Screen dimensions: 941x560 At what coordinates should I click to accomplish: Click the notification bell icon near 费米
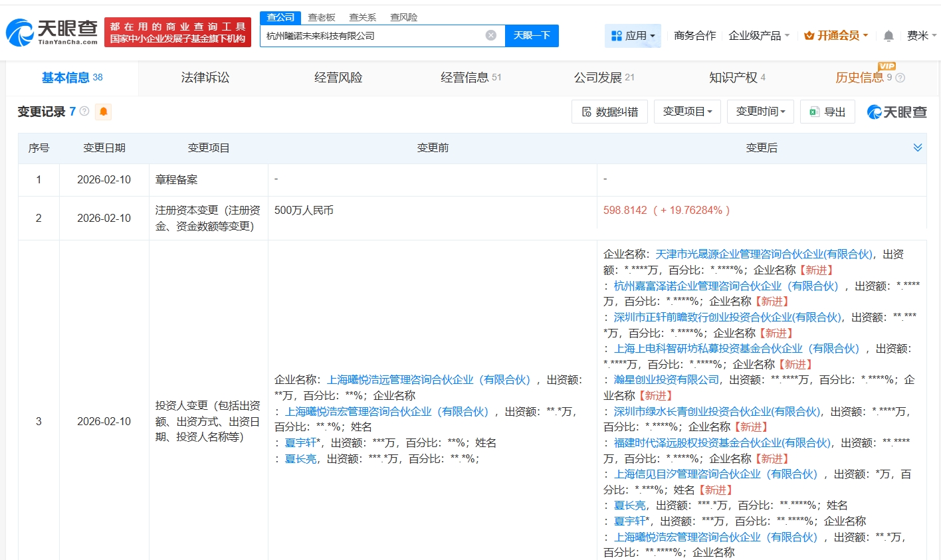(889, 35)
